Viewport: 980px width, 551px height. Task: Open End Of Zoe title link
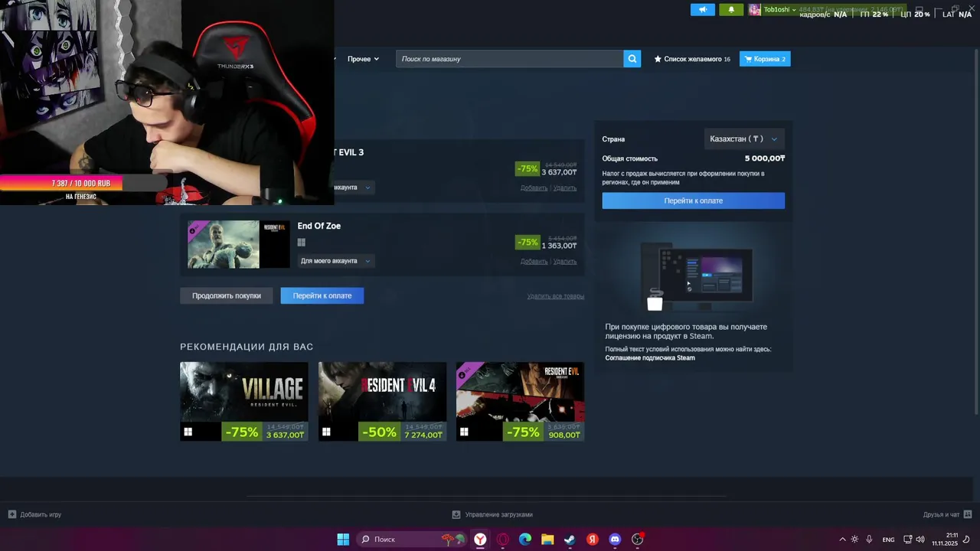(x=319, y=226)
